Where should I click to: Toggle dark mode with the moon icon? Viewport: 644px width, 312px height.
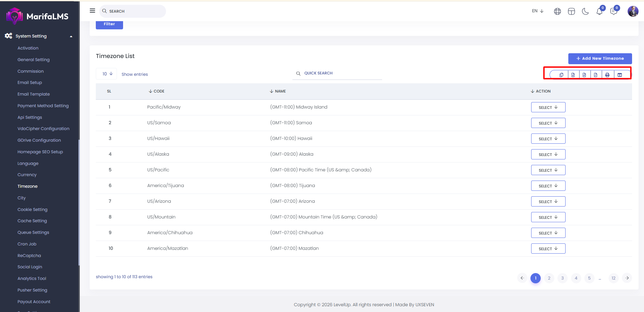585,12
